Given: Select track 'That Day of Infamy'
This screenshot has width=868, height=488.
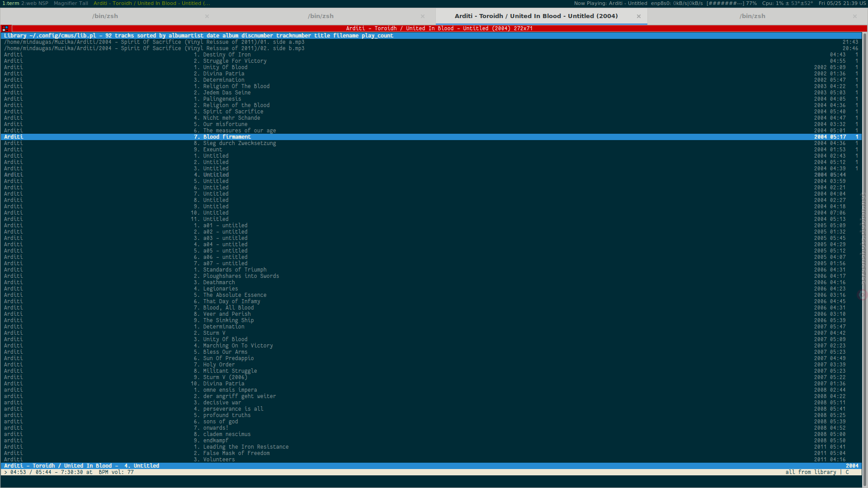Looking at the screenshot, I should pos(431,301).
